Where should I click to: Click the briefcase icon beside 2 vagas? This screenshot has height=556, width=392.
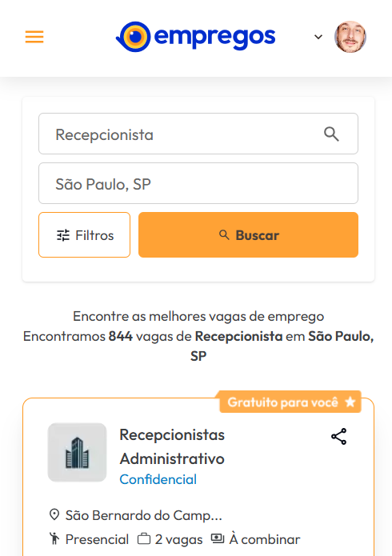144,539
